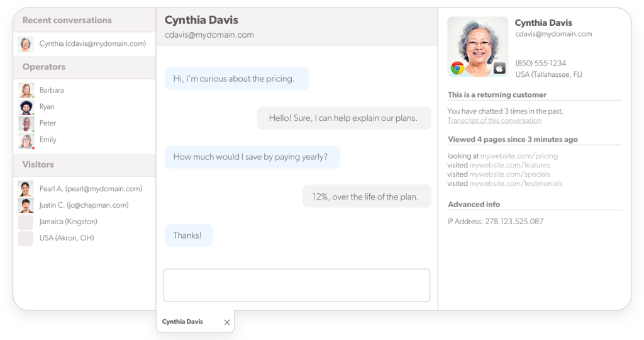The height and width of the screenshot is (340, 644).
Task: Open the mywebsite.com/features link
Action: pos(509,165)
